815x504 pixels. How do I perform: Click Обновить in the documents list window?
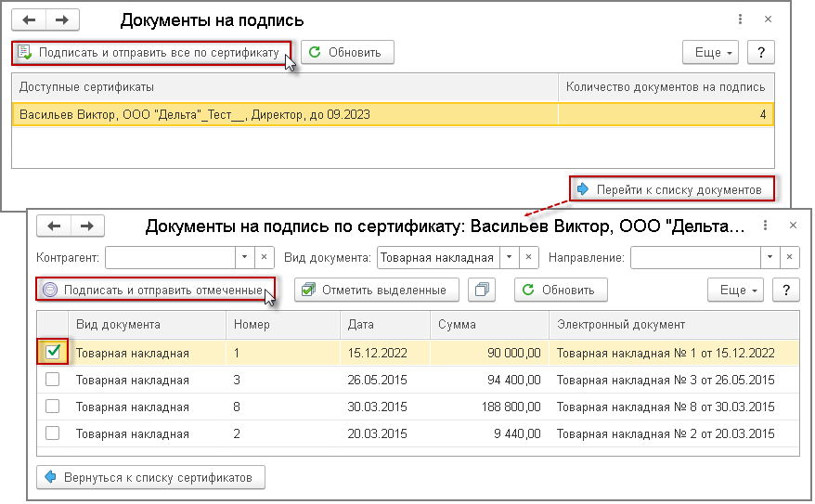[x=561, y=290]
